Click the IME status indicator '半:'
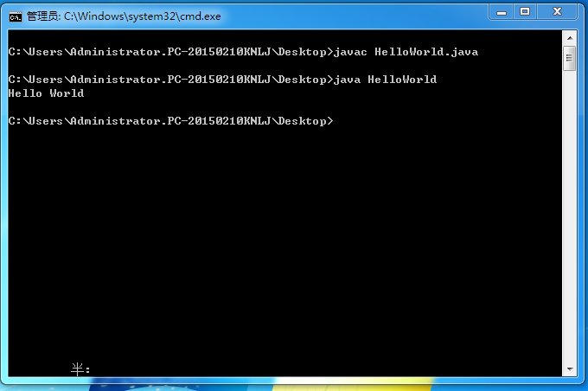The width and height of the screenshot is (588, 391). tap(80, 369)
